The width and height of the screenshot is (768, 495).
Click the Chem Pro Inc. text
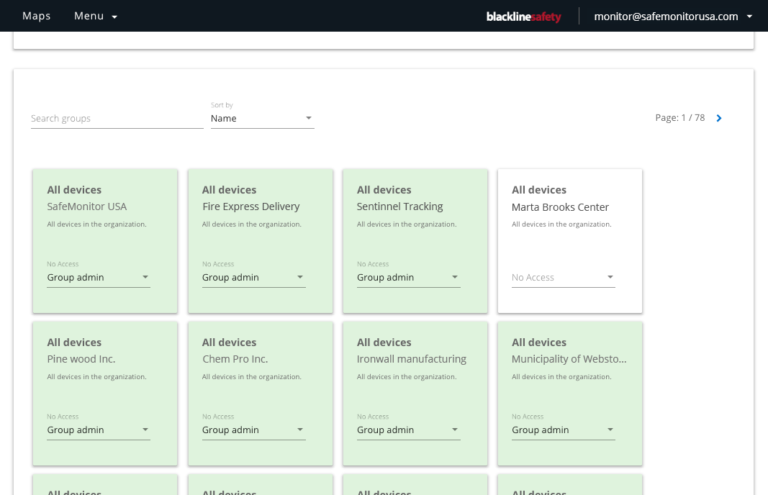point(235,359)
